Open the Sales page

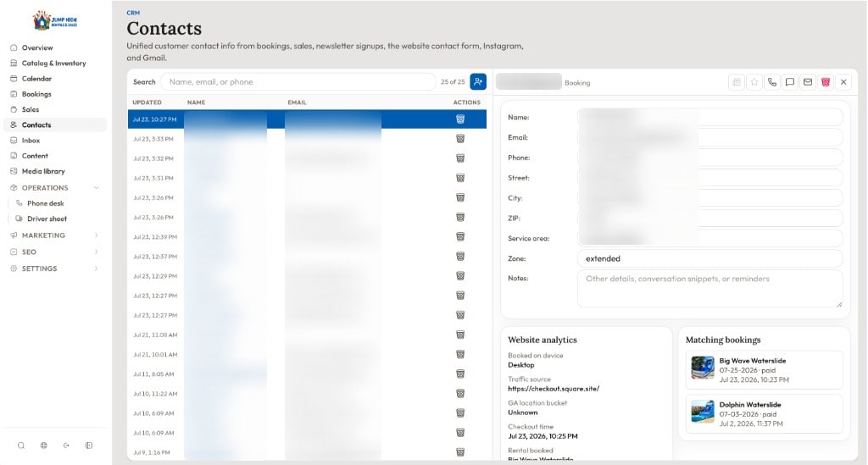pos(55,109)
